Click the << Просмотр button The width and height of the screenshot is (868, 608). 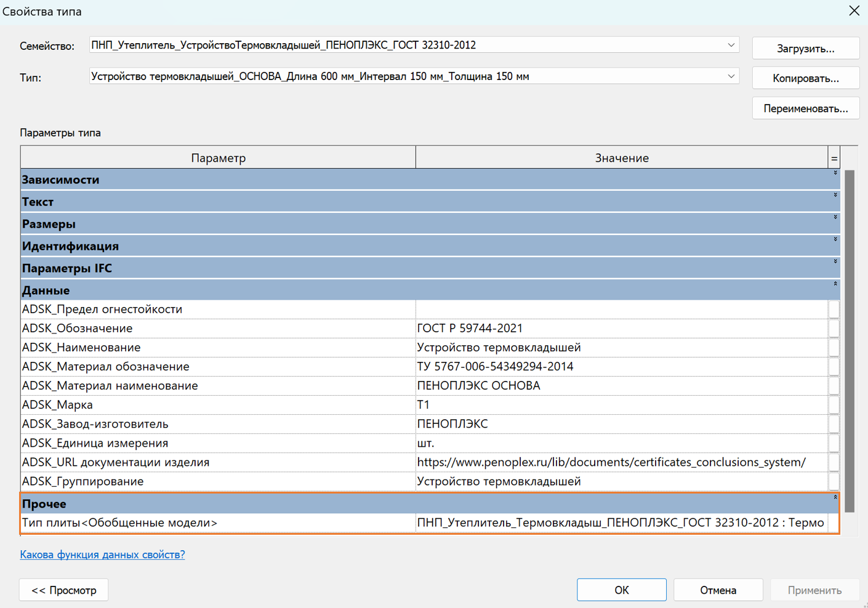click(x=64, y=590)
